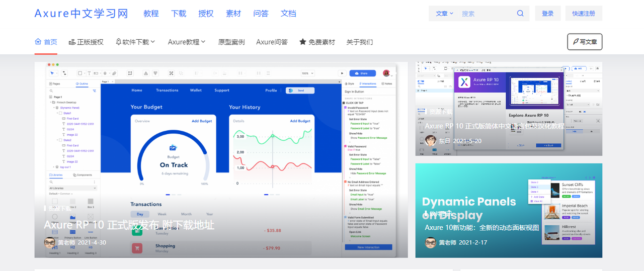This screenshot has width=644, height=271.
Task: Click the 登录 button
Action: point(548,14)
